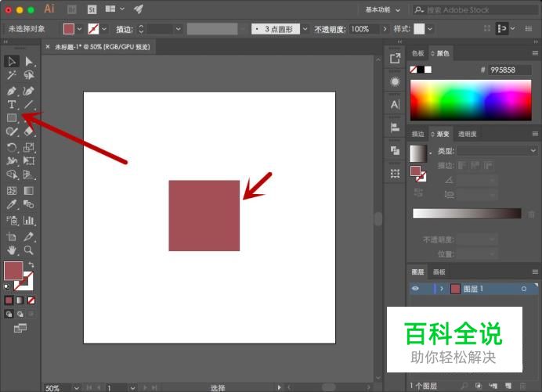Switch to the 透明度 panel tab
This screenshot has width=542, height=392.
[x=468, y=134]
